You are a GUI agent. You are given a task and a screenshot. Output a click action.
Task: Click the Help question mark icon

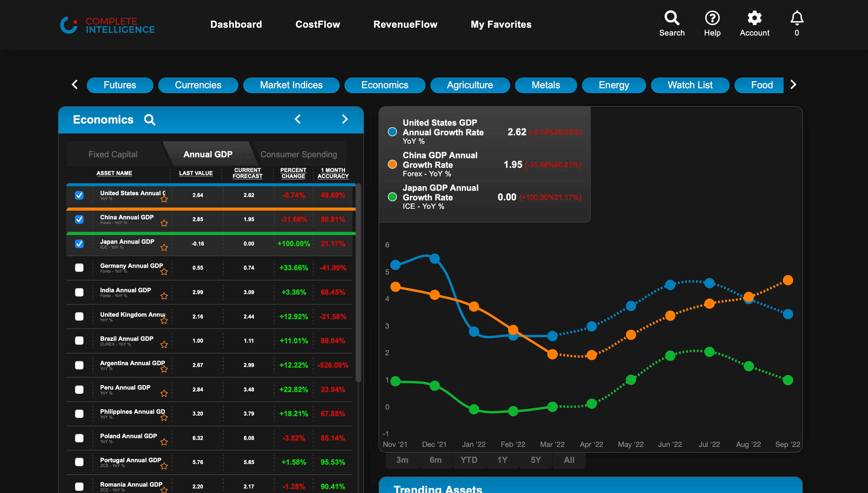pyautogui.click(x=712, y=18)
